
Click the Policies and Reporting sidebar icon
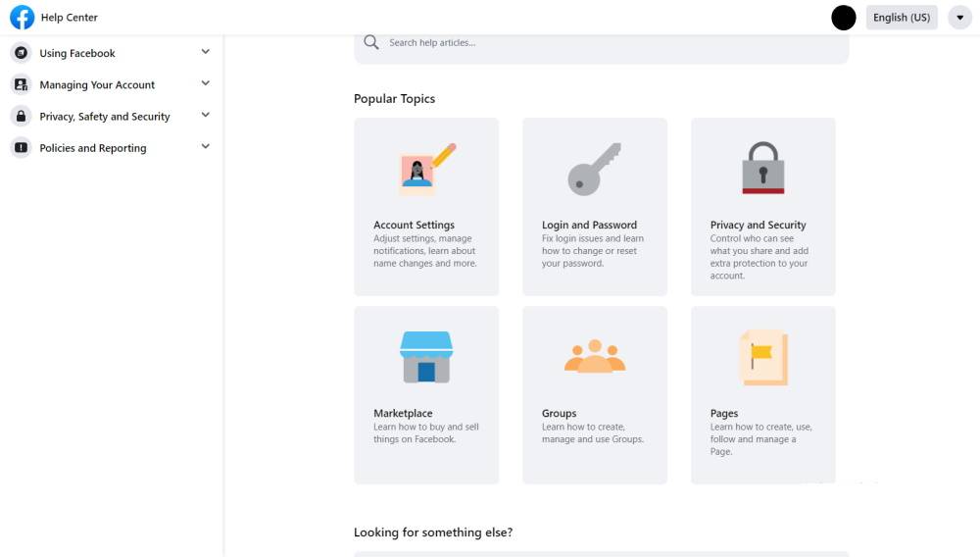tap(21, 148)
